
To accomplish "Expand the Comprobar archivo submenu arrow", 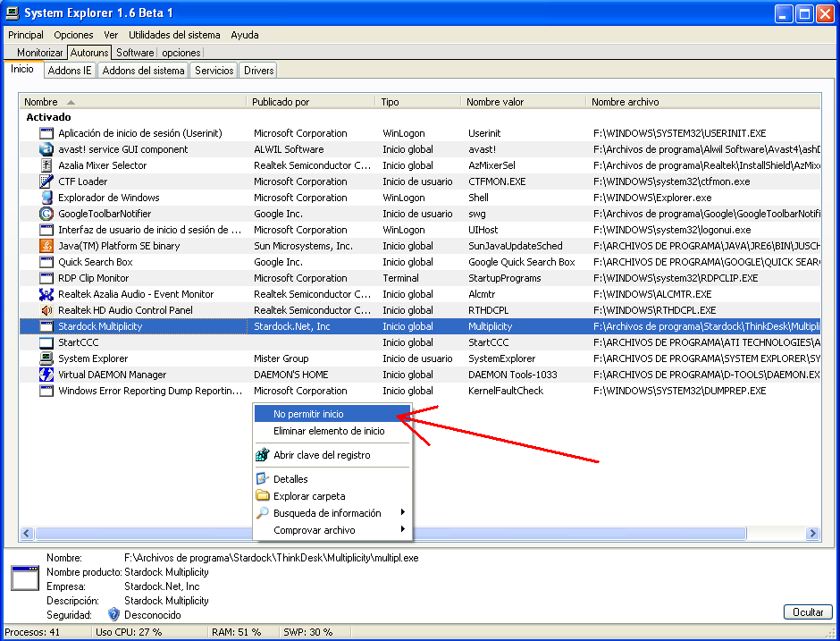I will pos(403,529).
